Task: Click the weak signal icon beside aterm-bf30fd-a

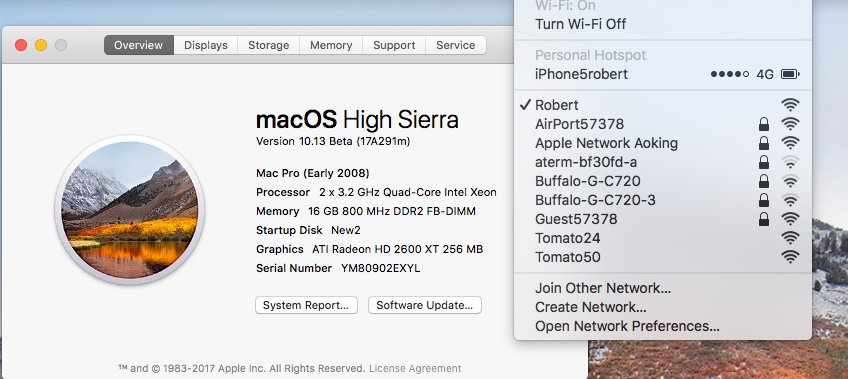Action: click(x=790, y=162)
